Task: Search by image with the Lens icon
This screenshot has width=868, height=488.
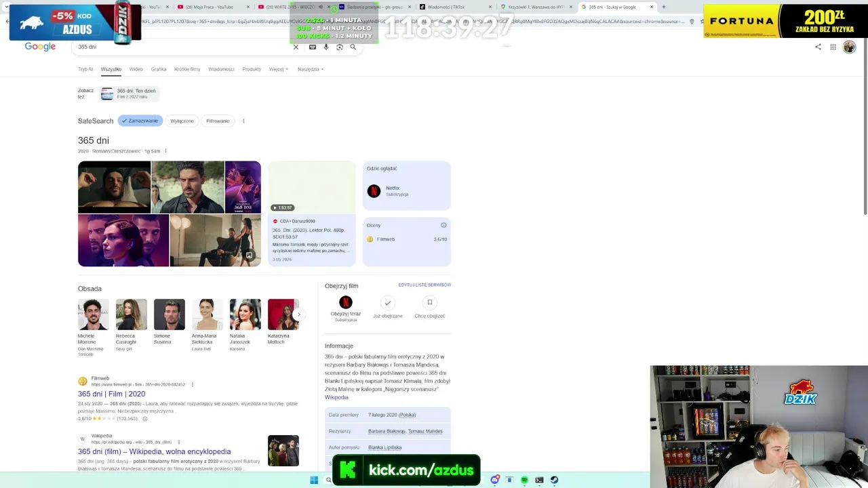Action: pos(340,47)
